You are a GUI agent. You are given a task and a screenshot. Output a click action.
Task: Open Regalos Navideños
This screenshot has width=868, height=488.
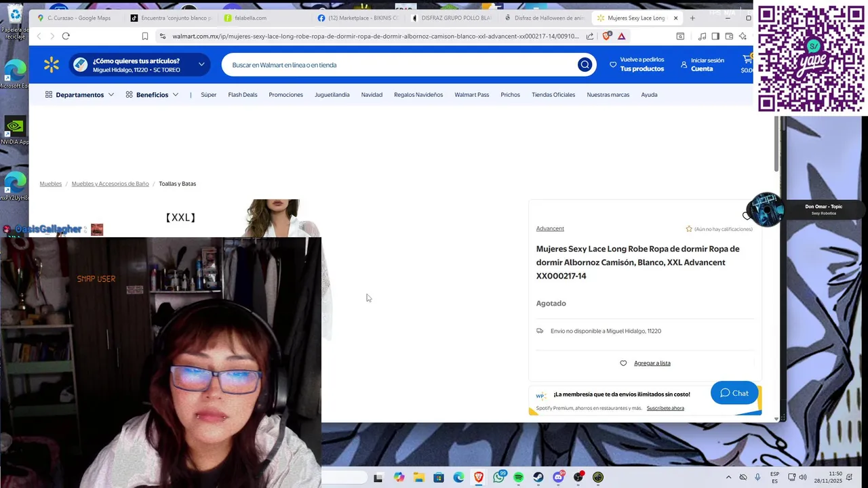point(418,95)
